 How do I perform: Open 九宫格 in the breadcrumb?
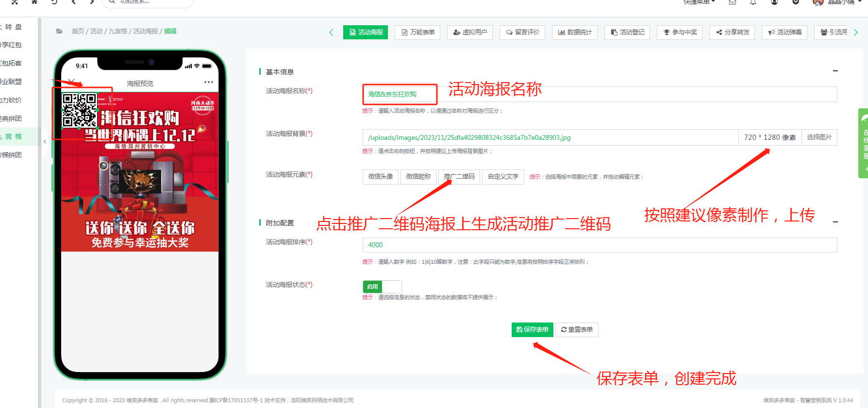click(x=117, y=31)
